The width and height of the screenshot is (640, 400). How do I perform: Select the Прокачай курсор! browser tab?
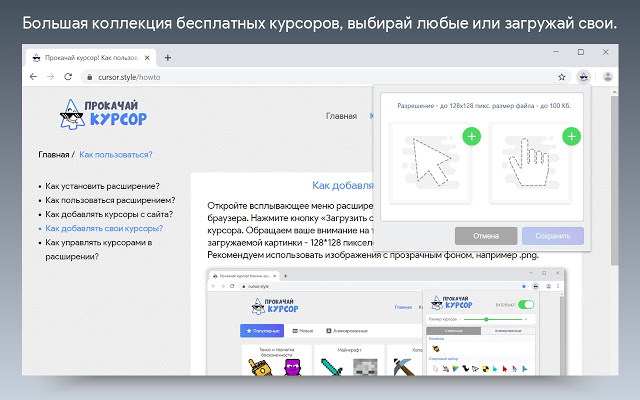(x=91, y=58)
